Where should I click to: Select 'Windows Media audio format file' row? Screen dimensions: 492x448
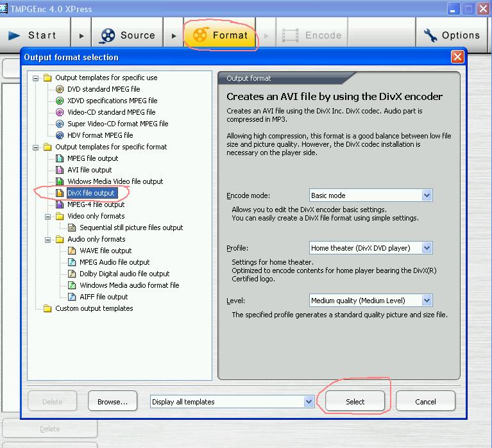[x=130, y=285]
